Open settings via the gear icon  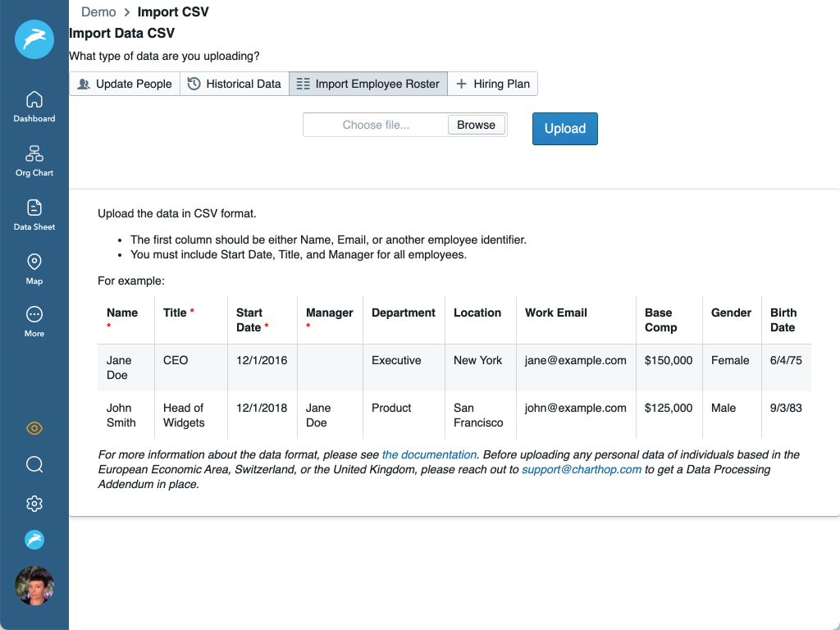pyautogui.click(x=34, y=503)
